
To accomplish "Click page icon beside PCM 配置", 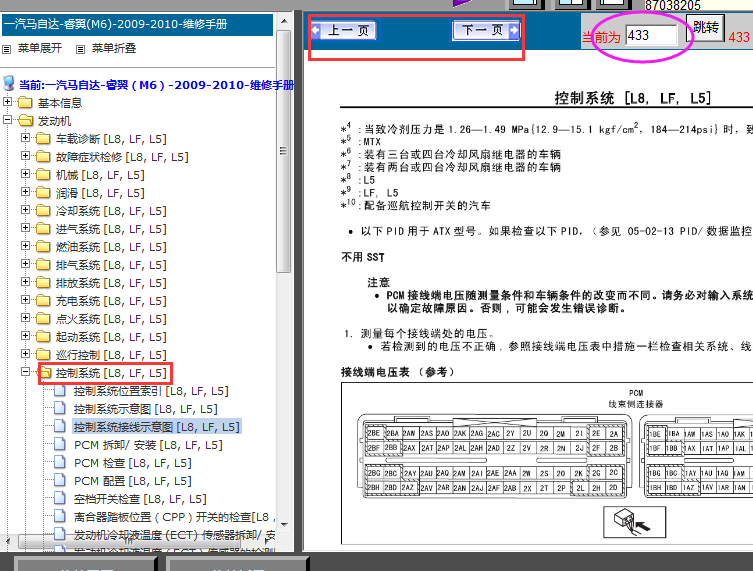I will 60,480.
